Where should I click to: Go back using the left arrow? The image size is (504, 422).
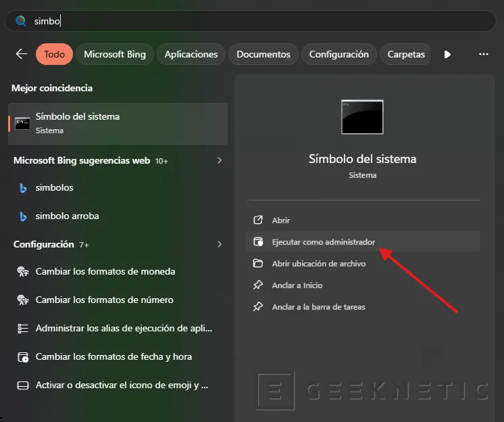coord(22,54)
